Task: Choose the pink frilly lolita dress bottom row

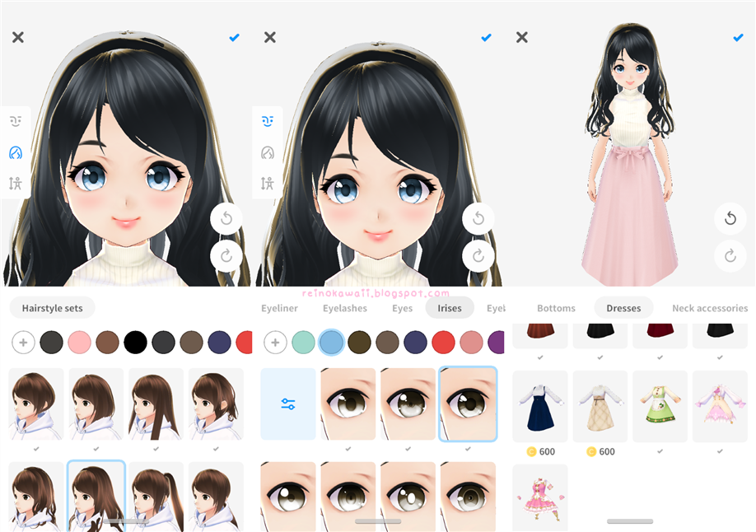Action: pos(540,498)
